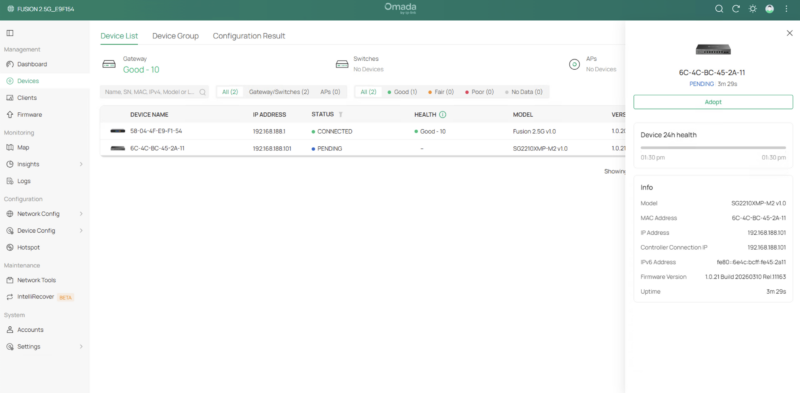
Task: Toggle the light/dark theme icon
Action: pyautogui.click(x=753, y=9)
